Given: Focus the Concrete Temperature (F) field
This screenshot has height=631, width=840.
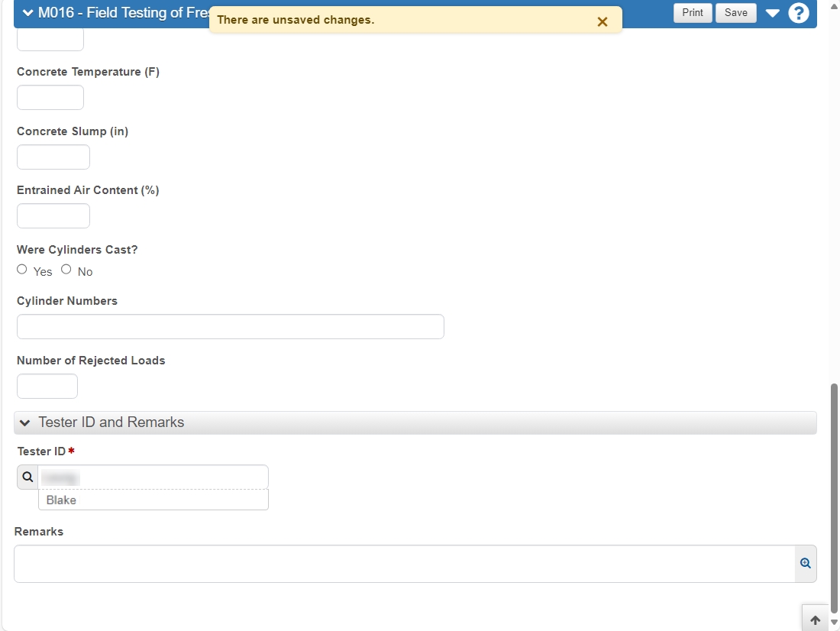Looking at the screenshot, I should pyautogui.click(x=50, y=98).
